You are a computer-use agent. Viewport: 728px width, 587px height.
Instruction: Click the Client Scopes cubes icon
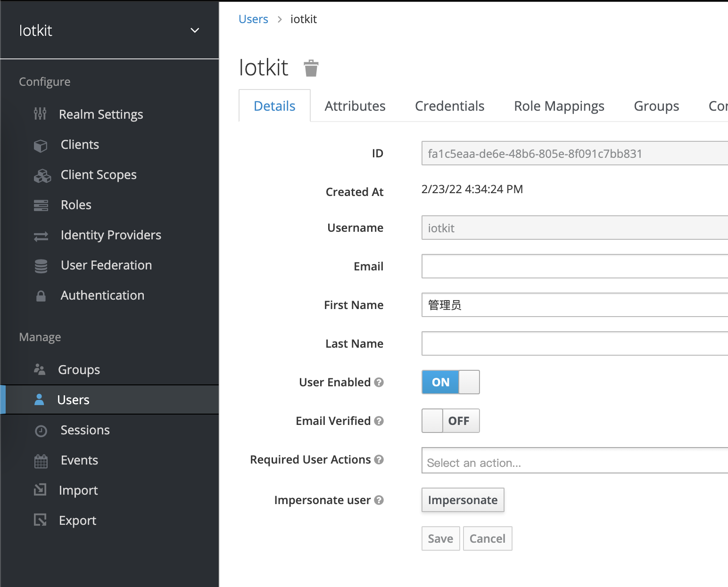(42, 176)
